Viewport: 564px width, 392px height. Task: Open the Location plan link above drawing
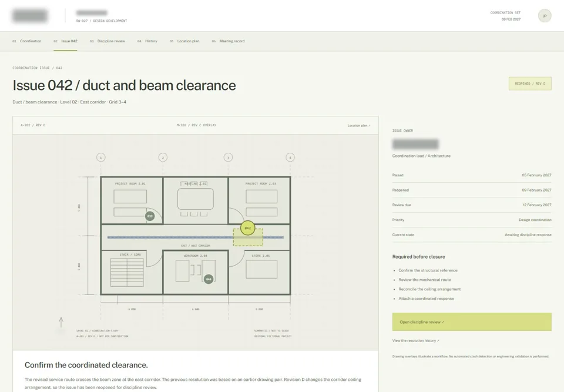click(x=359, y=126)
